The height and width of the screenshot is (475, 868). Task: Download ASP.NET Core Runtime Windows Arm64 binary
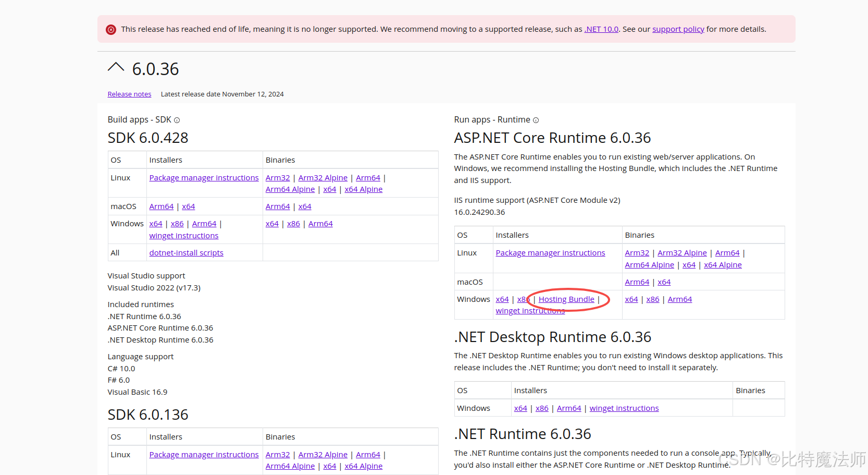[x=680, y=299]
